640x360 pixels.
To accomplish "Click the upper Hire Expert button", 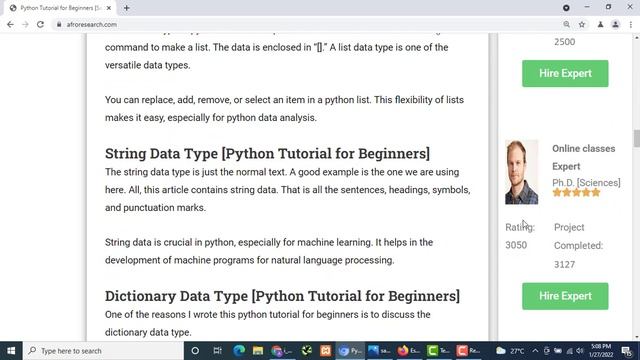I will click(565, 73).
